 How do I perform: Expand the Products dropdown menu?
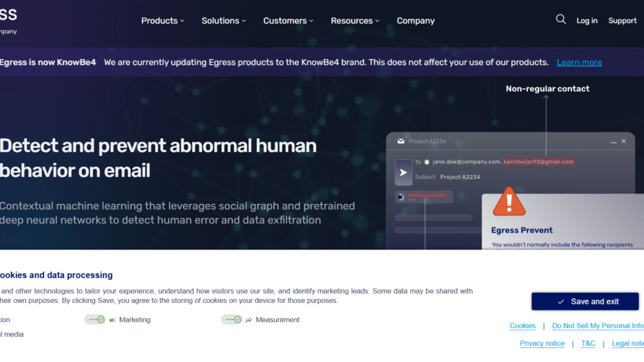point(163,21)
